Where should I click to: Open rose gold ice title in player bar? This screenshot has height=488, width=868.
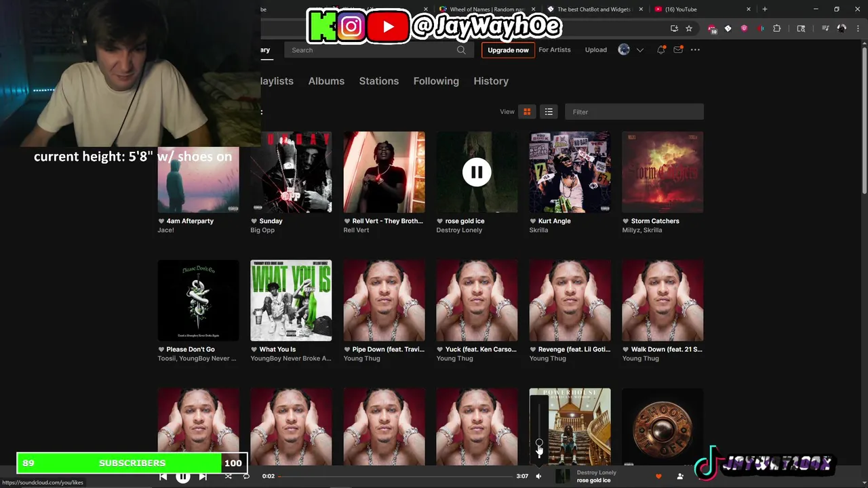coord(594,481)
